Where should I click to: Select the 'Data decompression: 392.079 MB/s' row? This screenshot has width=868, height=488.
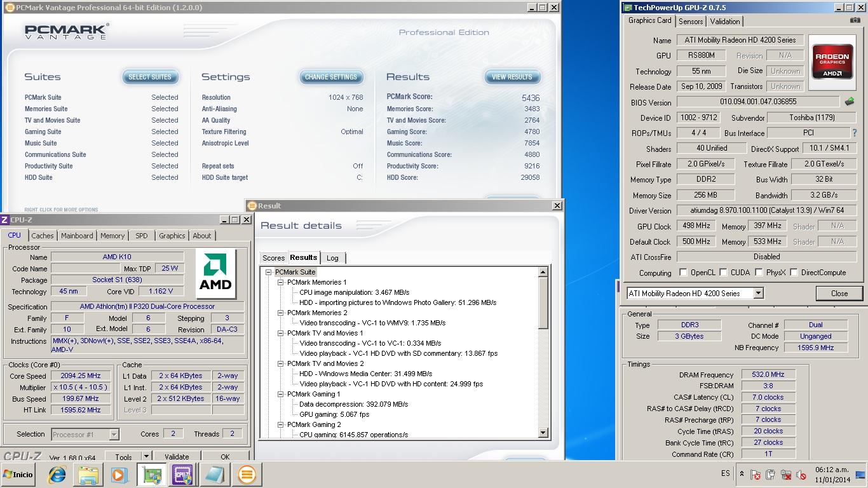click(354, 404)
